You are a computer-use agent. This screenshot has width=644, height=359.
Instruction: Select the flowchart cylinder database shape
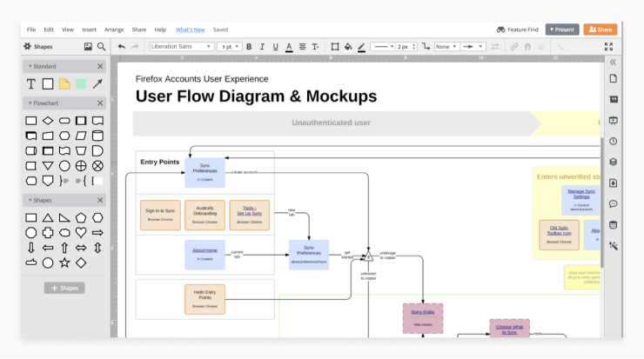pyautogui.click(x=97, y=136)
